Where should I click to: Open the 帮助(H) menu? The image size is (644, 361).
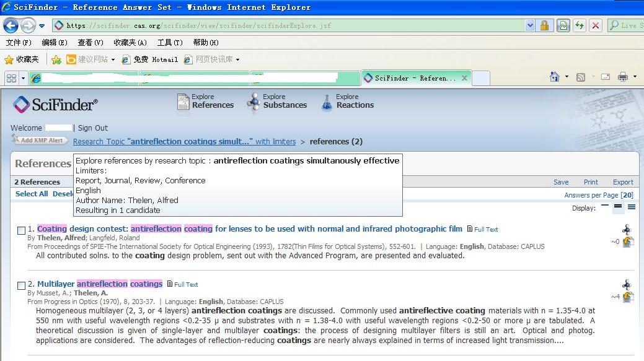[206, 42]
